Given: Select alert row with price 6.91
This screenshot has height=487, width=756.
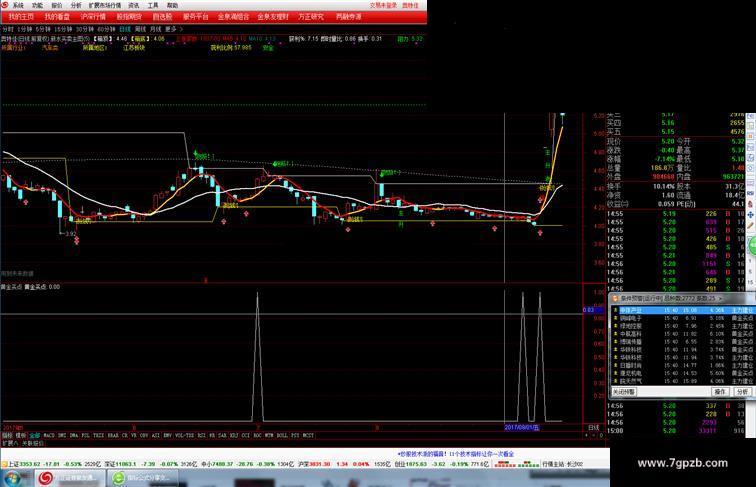Looking at the screenshot, I should pyautogui.click(x=682, y=318).
